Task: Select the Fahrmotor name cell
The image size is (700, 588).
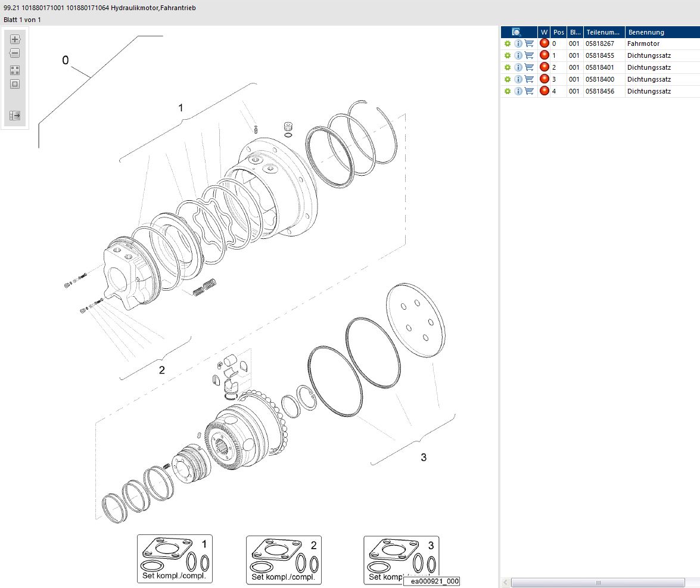Action: pos(662,43)
